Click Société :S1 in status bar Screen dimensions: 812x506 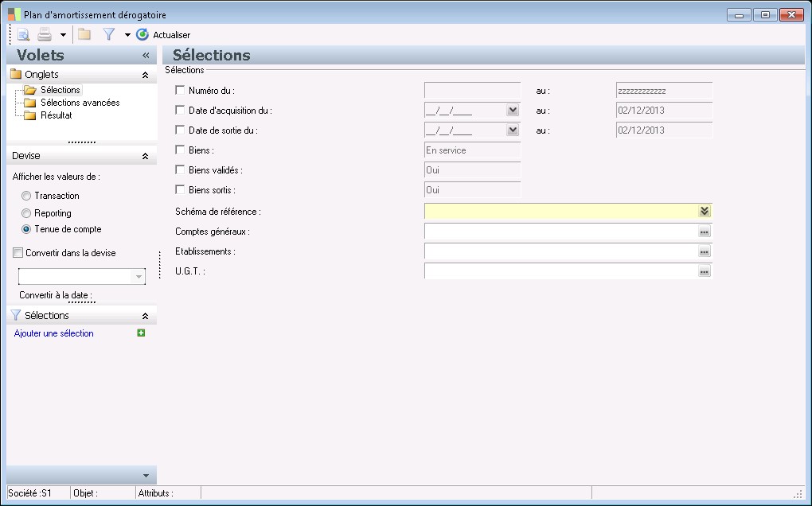pyautogui.click(x=30, y=493)
